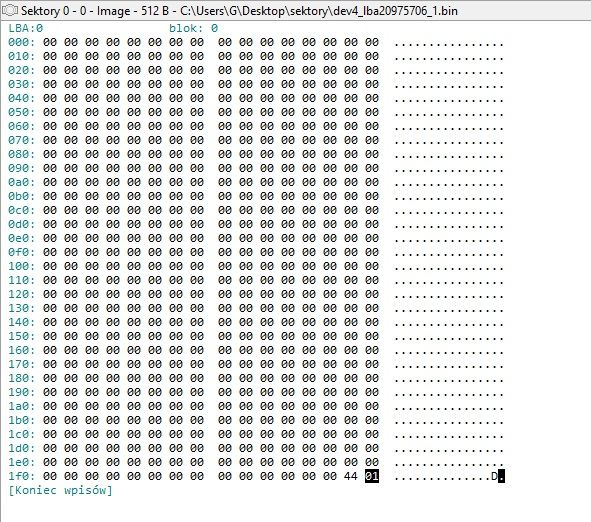Click offset label 000:

21,42
